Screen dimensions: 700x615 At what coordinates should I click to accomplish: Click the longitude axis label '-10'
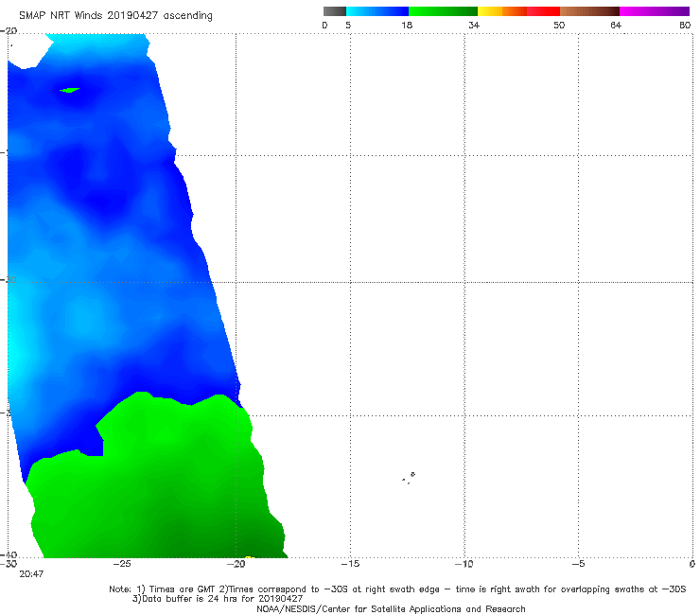coord(464,564)
